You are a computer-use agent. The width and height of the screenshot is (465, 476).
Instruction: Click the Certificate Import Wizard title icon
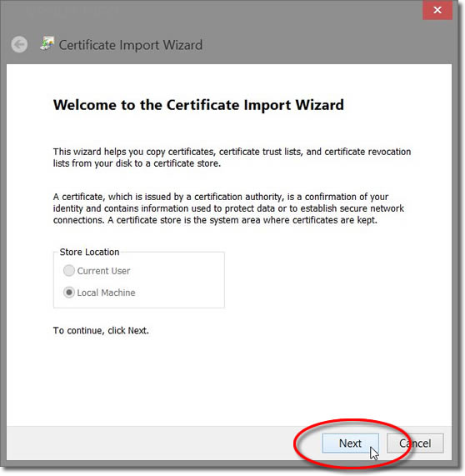tap(47, 43)
